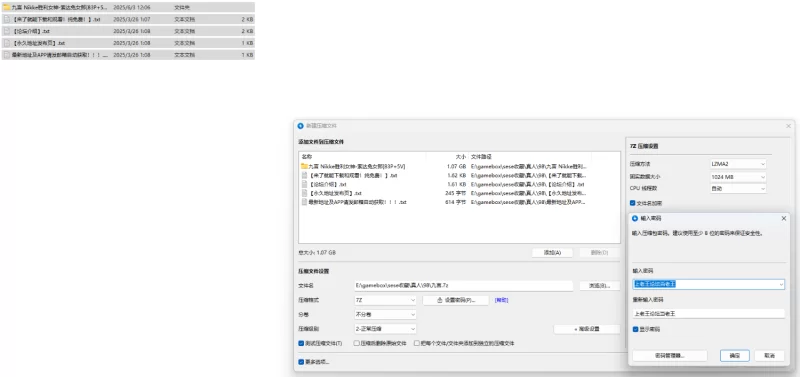Click the 永久地址发布页.txt document icon
Image resolution: width=800 pixels, height=377 pixels.
(x=304, y=193)
